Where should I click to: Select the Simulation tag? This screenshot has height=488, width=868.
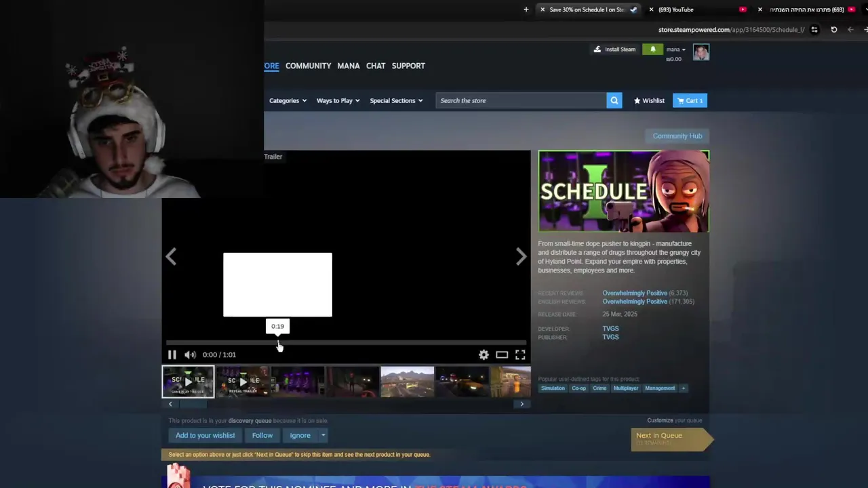553,388
